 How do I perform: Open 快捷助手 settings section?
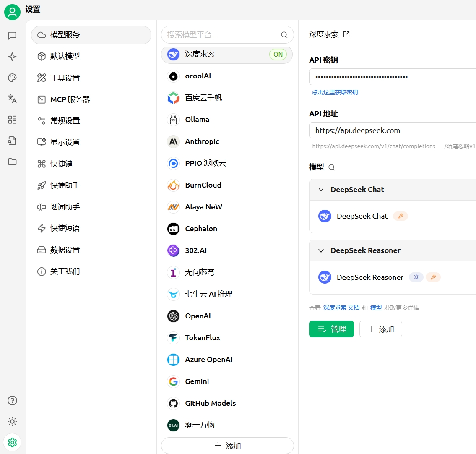(x=91, y=185)
